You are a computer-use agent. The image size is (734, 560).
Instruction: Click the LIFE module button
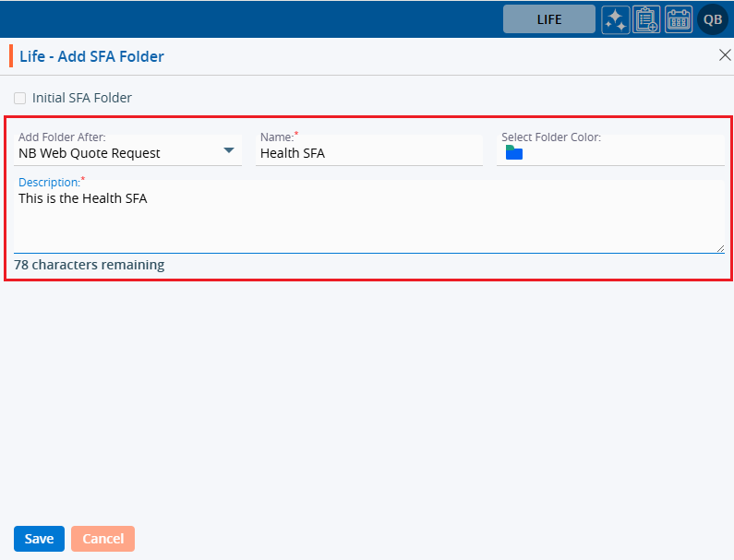pos(548,19)
